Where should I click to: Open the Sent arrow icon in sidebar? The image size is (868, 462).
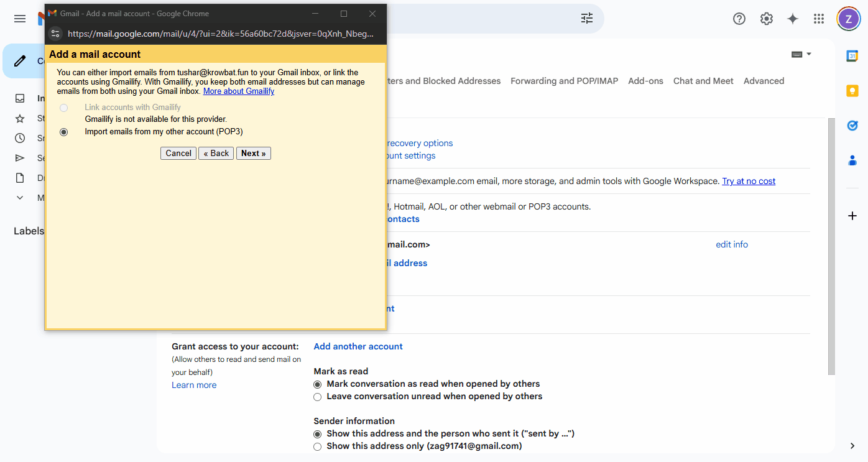20,158
